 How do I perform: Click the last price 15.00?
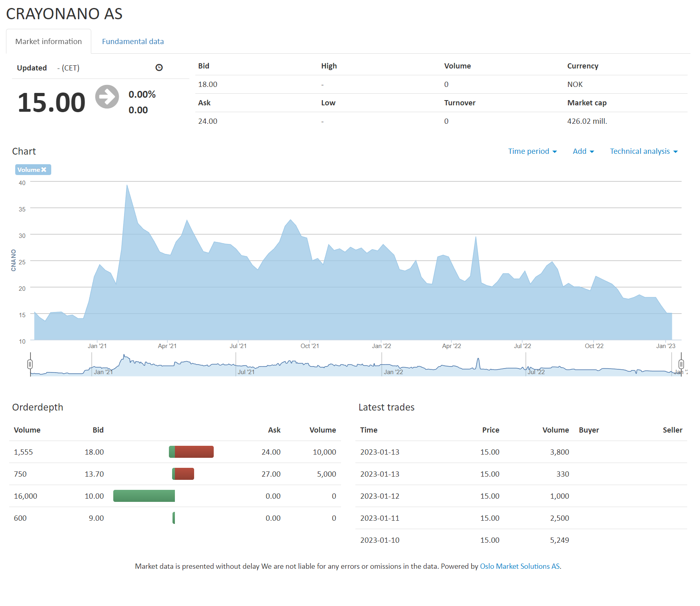(51, 103)
